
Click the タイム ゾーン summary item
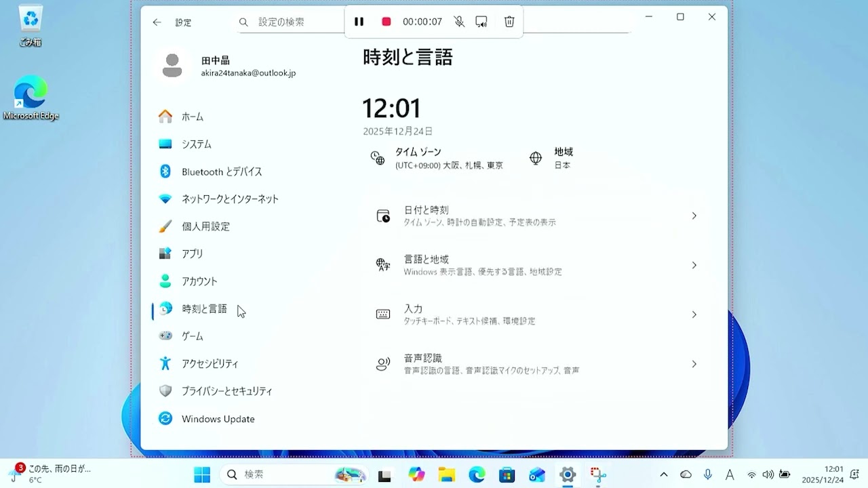click(437, 158)
